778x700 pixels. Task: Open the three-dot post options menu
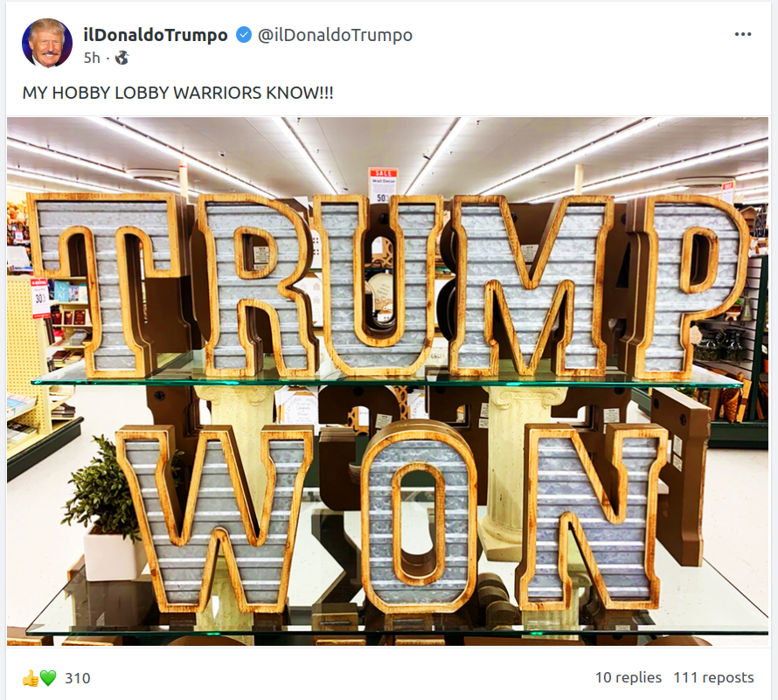[x=743, y=34]
